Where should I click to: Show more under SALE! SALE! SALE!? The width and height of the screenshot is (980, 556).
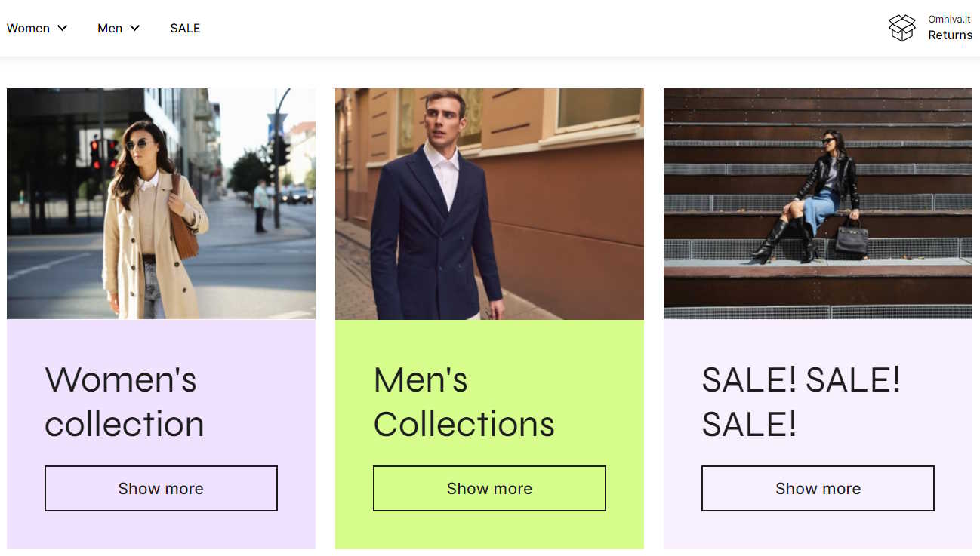(818, 488)
